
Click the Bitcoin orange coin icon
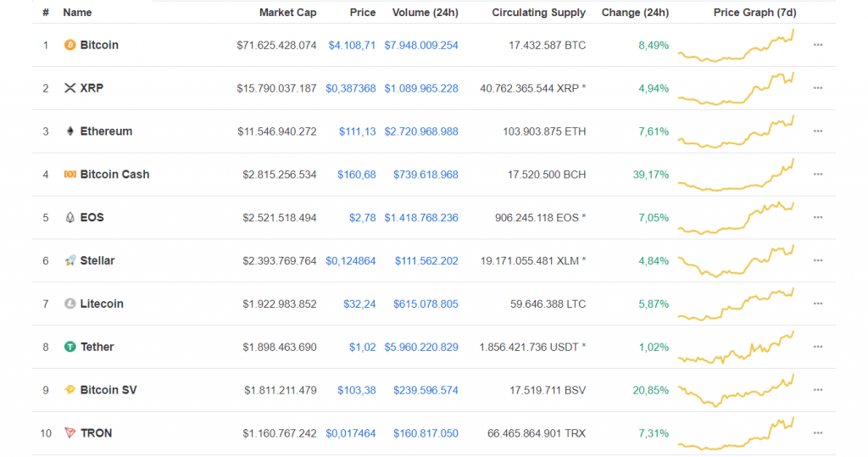(70, 45)
